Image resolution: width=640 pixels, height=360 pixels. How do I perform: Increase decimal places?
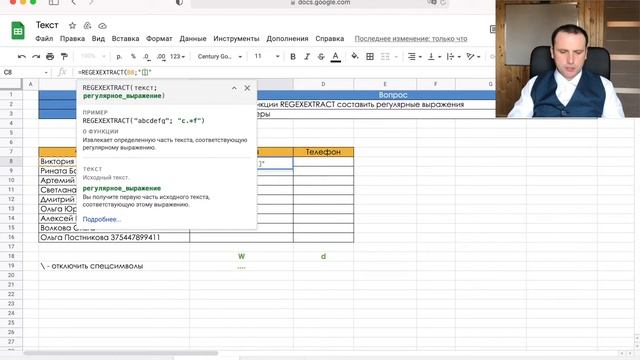click(161, 57)
